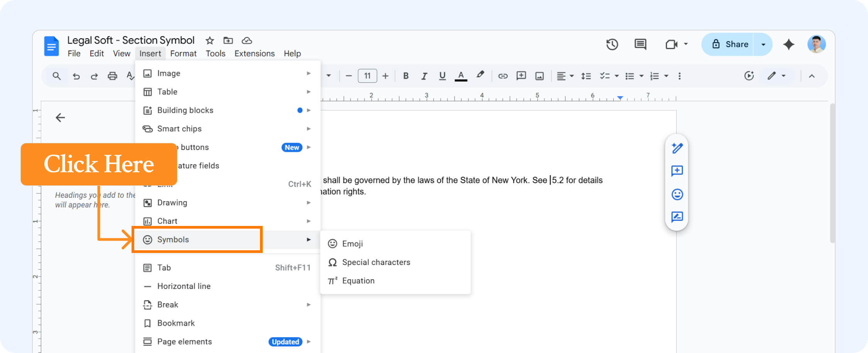This screenshot has width=868, height=353.
Task: Toggle bold formatting
Action: coord(406,76)
